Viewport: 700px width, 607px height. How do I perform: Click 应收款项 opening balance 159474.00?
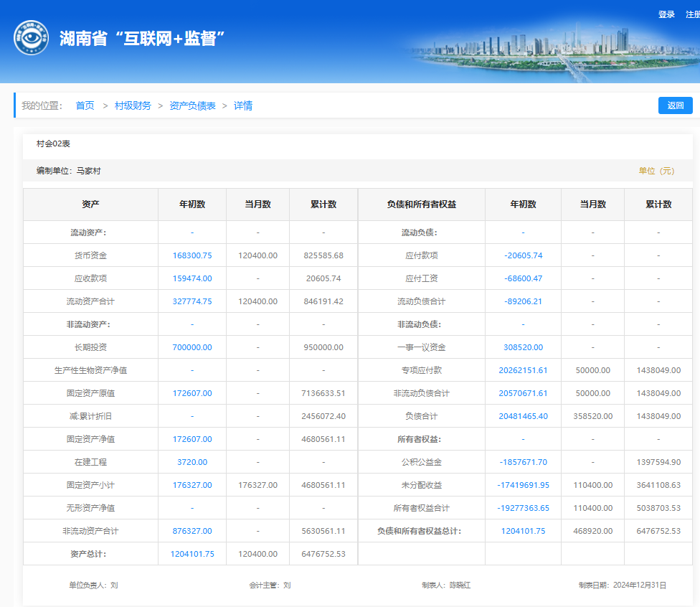(x=192, y=278)
